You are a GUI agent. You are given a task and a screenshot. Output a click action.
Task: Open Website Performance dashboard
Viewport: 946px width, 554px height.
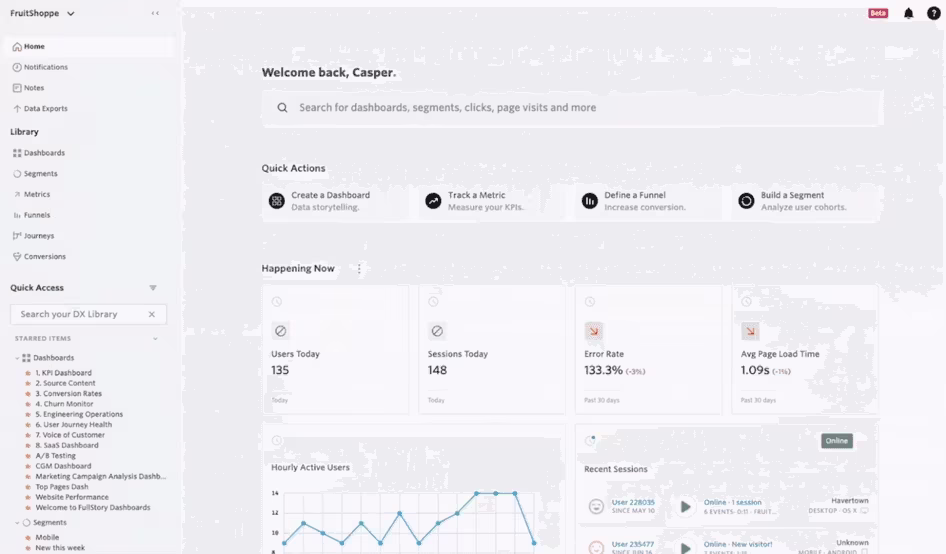click(x=72, y=497)
